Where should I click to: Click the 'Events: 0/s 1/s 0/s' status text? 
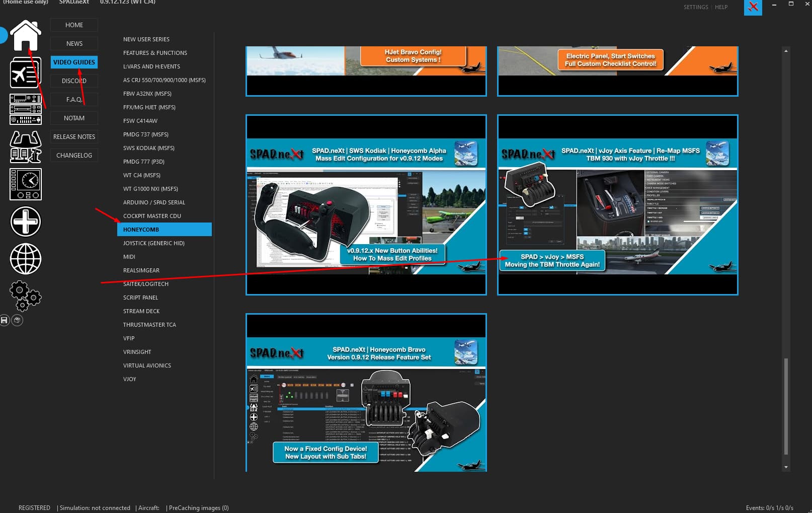(x=769, y=508)
